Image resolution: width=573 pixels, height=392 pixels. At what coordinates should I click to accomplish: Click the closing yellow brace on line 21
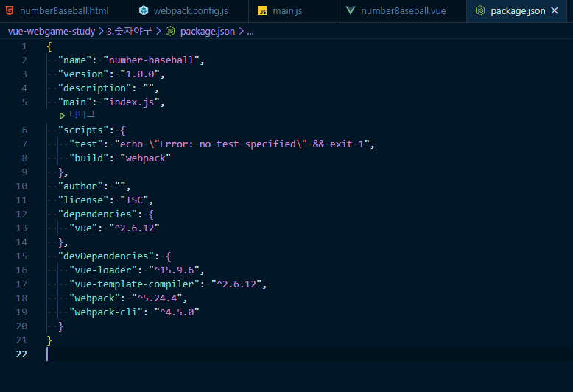point(49,340)
